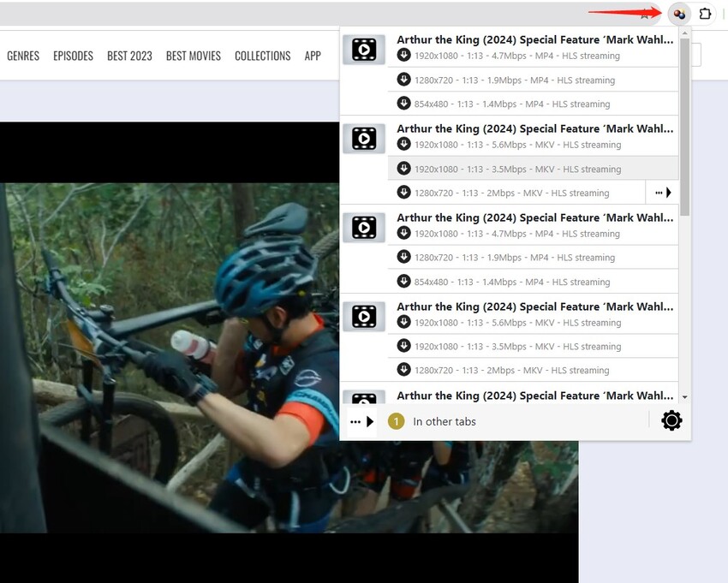Screen dimensions: 728x583
Task: Open the browser Extensions puzzle icon
Action: [705, 14]
